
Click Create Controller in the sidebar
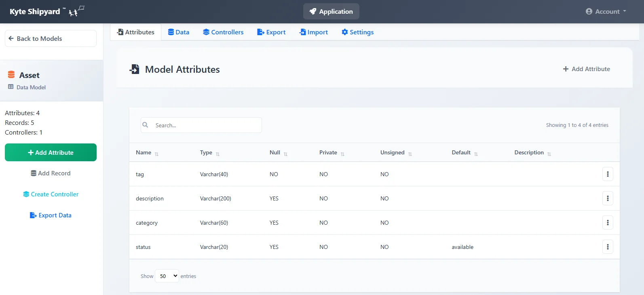[51, 194]
